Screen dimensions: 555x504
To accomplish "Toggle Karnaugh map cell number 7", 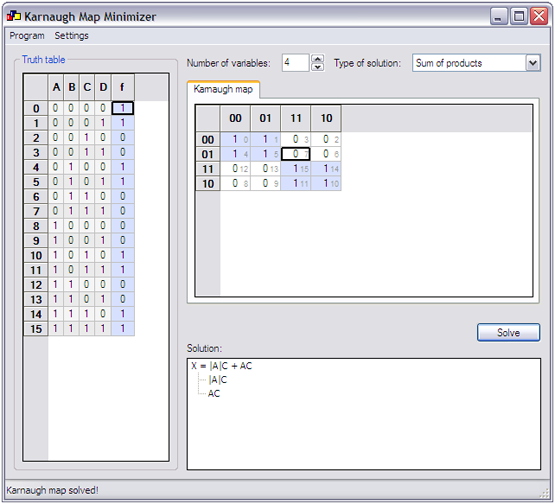I will point(296,154).
